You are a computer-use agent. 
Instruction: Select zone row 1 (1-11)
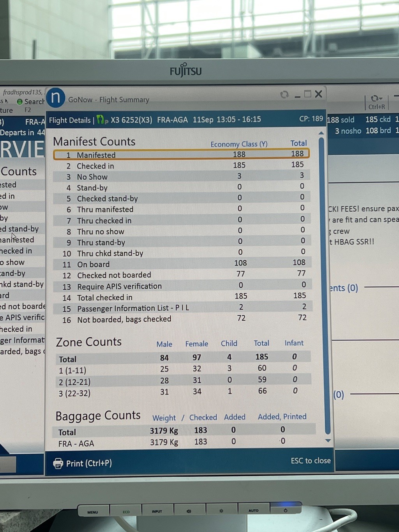(x=181, y=369)
